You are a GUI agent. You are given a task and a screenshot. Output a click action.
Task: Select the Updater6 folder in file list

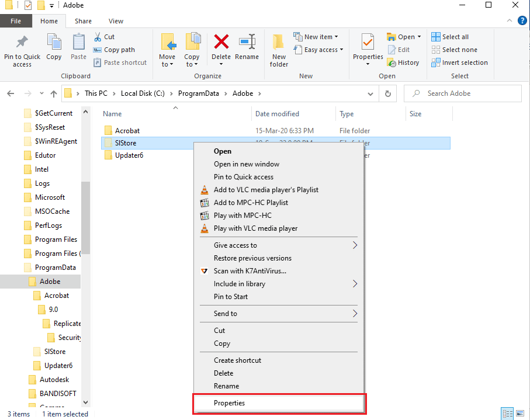tap(129, 155)
